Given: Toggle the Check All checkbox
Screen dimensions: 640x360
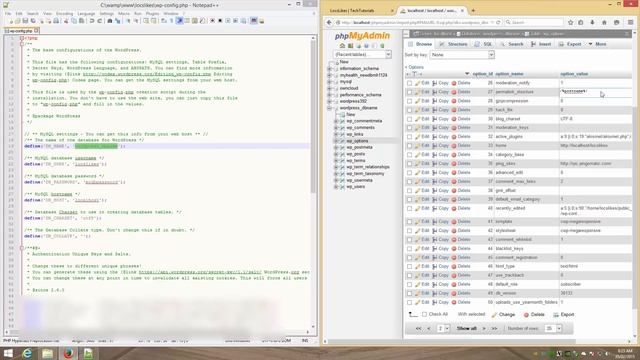Looking at the screenshot, I should 424,314.
